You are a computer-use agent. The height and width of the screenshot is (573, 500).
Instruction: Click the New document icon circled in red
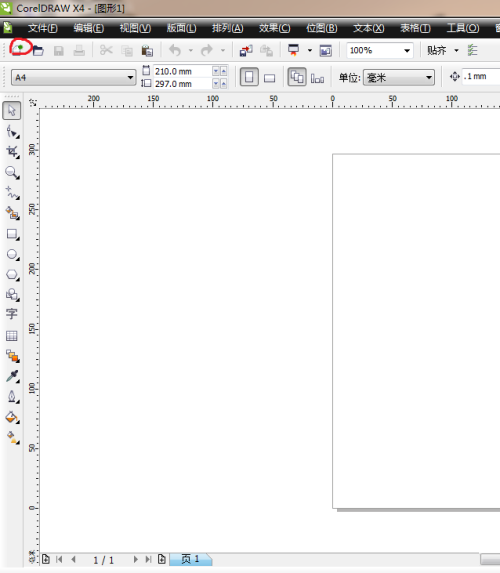point(18,49)
